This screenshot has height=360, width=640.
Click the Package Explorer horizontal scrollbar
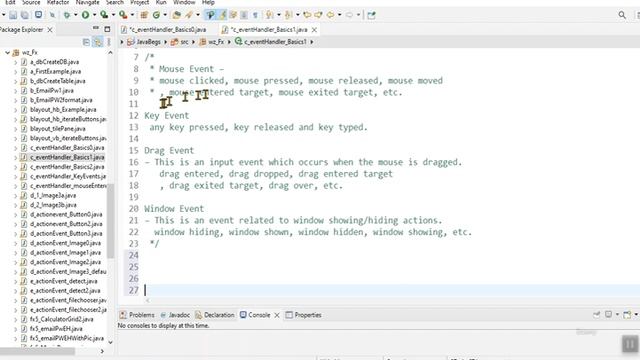tap(38, 351)
